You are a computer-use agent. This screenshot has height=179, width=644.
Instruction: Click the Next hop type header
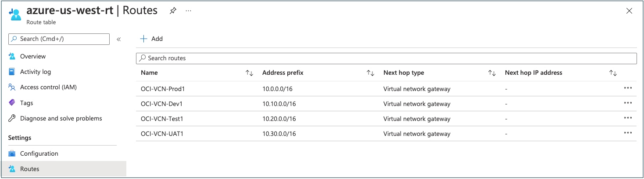click(x=404, y=73)
